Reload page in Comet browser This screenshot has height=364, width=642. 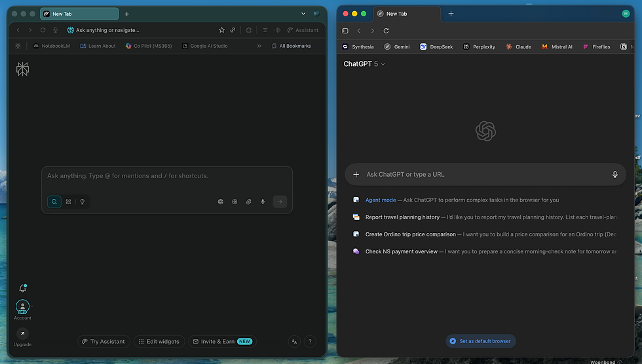tap(43, 30)
